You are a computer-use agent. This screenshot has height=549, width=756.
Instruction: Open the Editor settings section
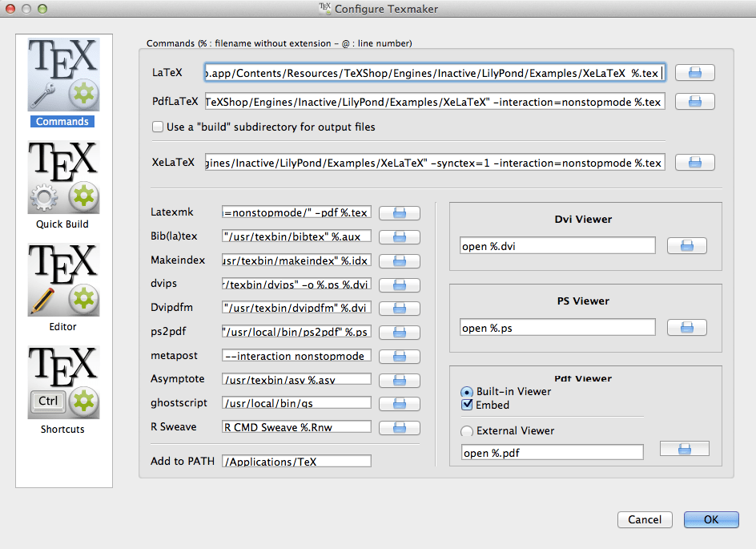tap(63, 280)
